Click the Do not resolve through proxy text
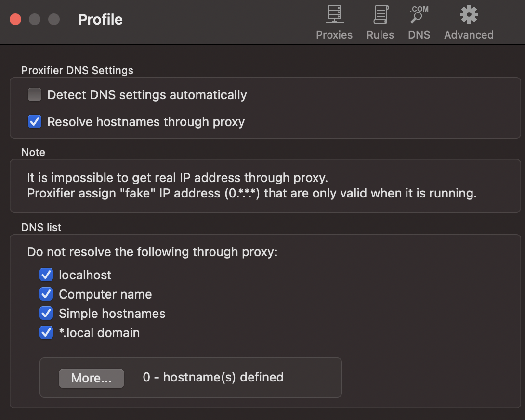The width and height of the screenshot is (525, 420). 152,252
